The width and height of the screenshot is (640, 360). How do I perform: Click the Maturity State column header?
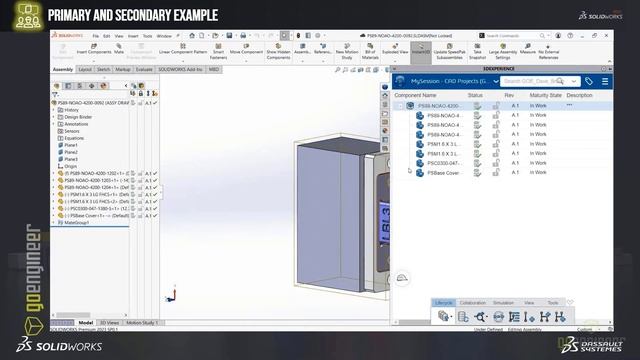545,95
